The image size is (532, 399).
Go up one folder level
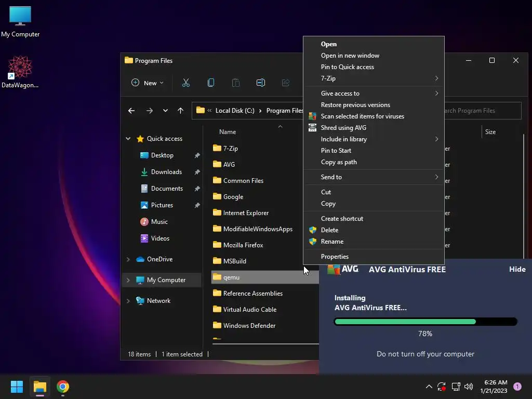point(180,111)
